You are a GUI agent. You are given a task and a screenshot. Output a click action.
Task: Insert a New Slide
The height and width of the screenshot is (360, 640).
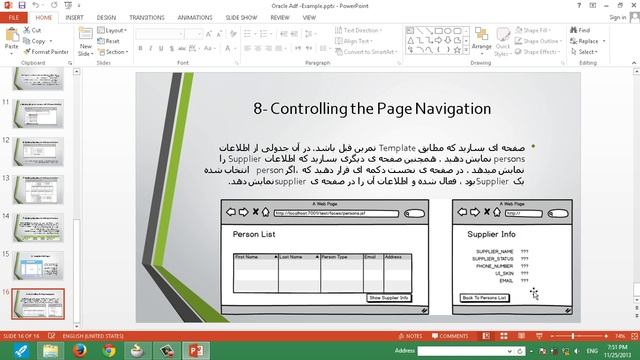[85, 42]
